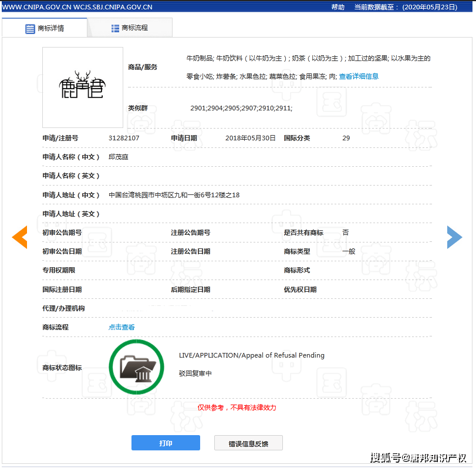The image size is (476, 468).
Task: Click the 错误信息反馈 button
Action: pos(248,443)
